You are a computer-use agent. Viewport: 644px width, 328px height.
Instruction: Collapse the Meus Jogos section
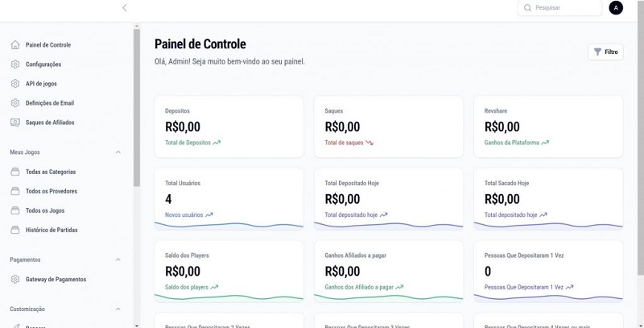(118, 152)
